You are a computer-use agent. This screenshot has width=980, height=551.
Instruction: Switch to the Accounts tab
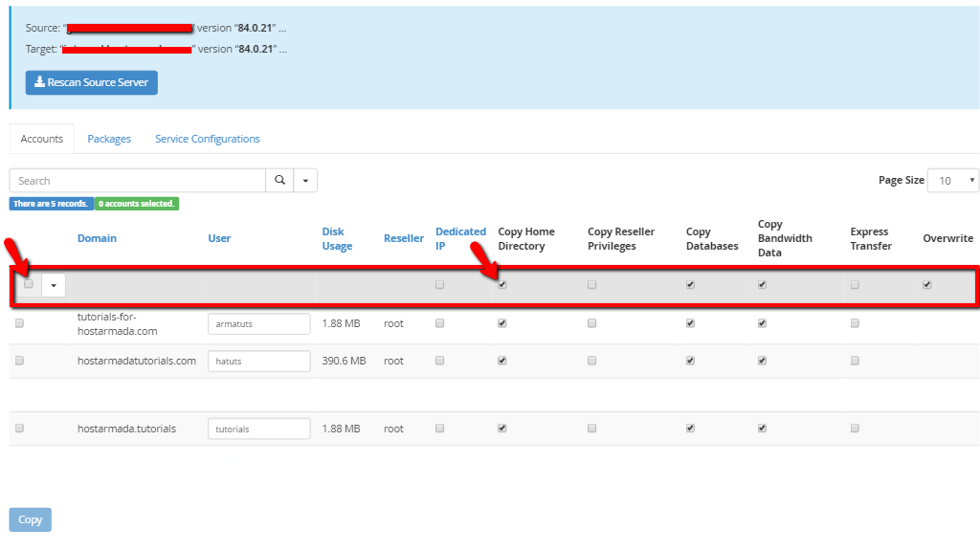[42, 139]
